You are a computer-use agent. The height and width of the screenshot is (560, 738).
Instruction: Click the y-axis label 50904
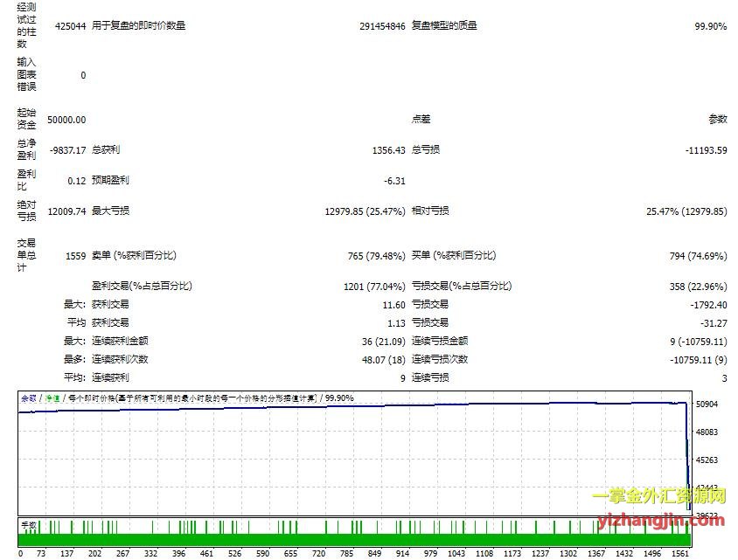[707, 404]
